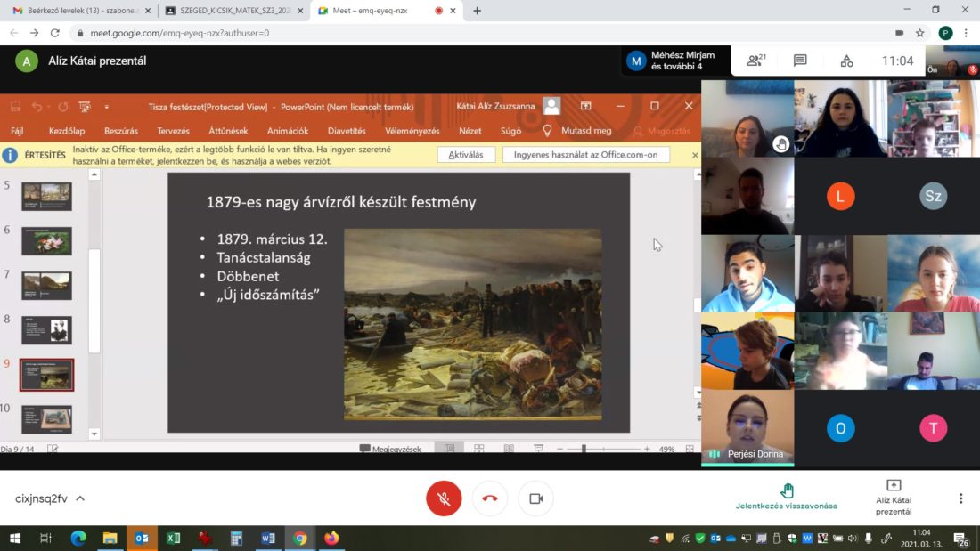980x551 pixels.
Task: Switch to the Beérkező levelek Gmail tab
Action: pos(81,11)
